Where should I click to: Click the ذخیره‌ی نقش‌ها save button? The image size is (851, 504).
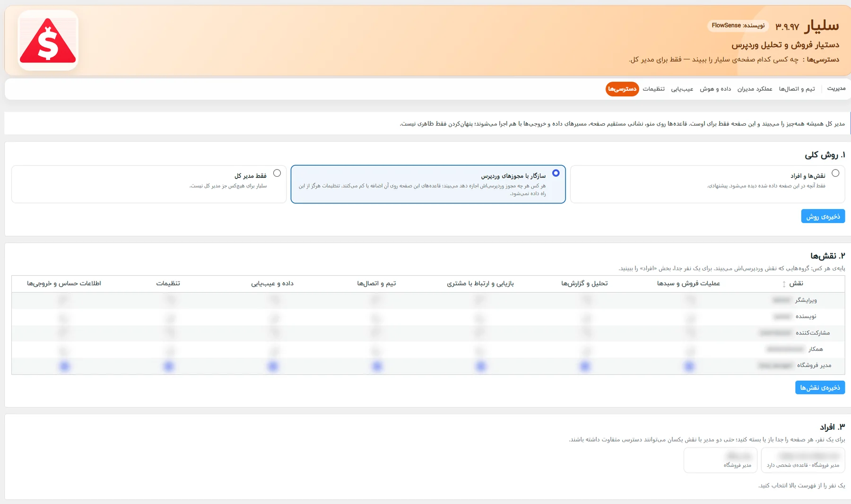click(820, 387)
